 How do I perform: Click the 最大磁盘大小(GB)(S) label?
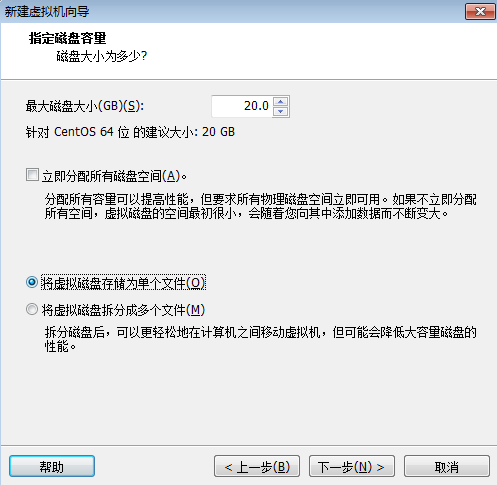point(85,106)
